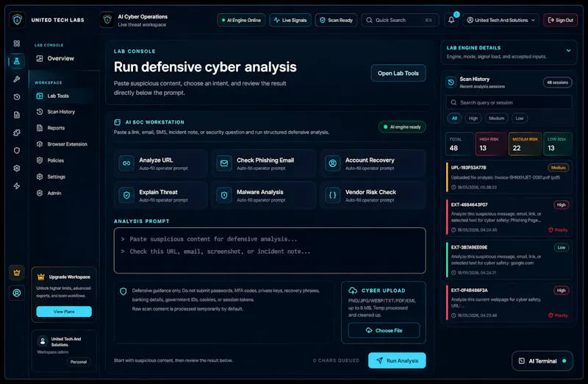Open the history clock icon in rail

pyautogui.click(x=16, y=97)
